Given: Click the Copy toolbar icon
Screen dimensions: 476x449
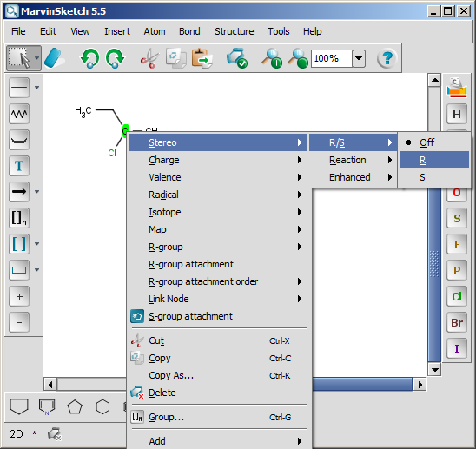Looking at the screenshot, I should (x=176, y=58).
